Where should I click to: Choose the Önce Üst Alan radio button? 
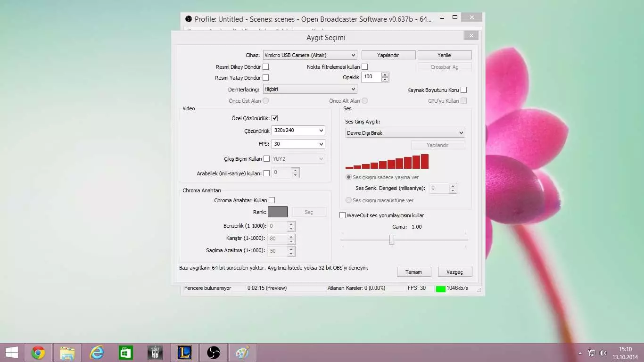266,101
